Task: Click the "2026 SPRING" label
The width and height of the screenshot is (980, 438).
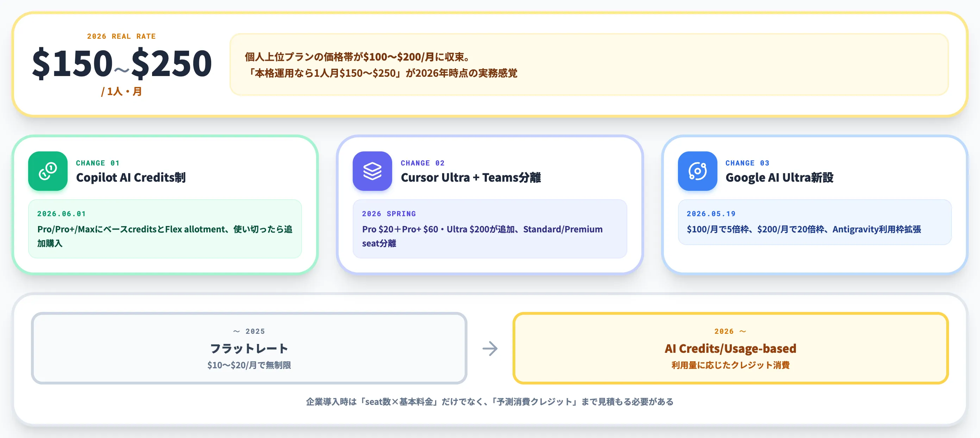Action: point(389,214)
